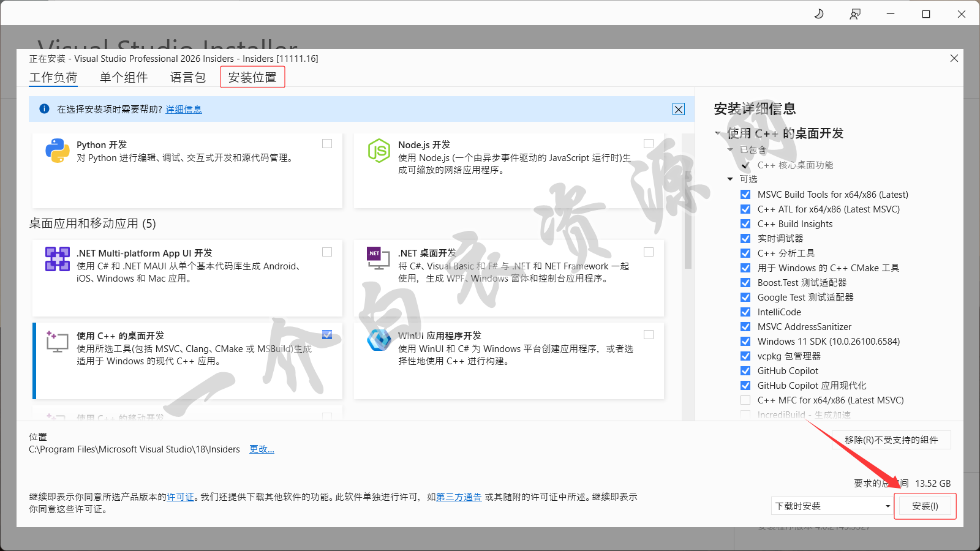
Task: Click the C++ desktop development icon
Action: pyautogui.click(x=57, y=342)
